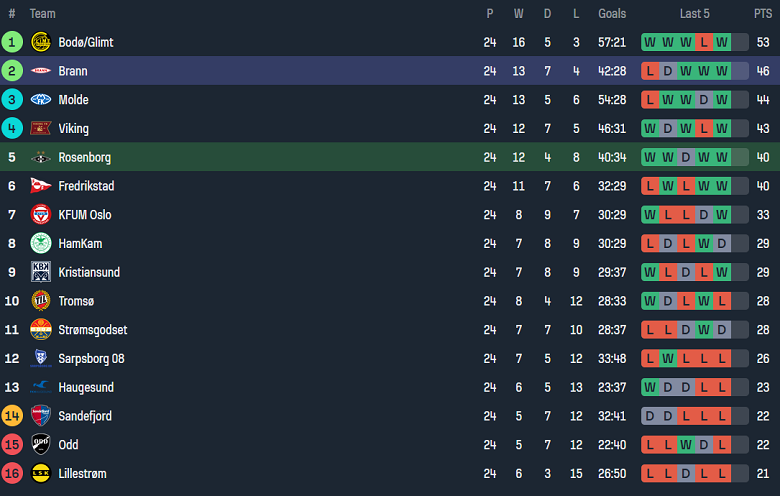Select the Sarpsborg 08 team name
The height and width of the screenshot is (496, 780).
click(x=91, y=359)
